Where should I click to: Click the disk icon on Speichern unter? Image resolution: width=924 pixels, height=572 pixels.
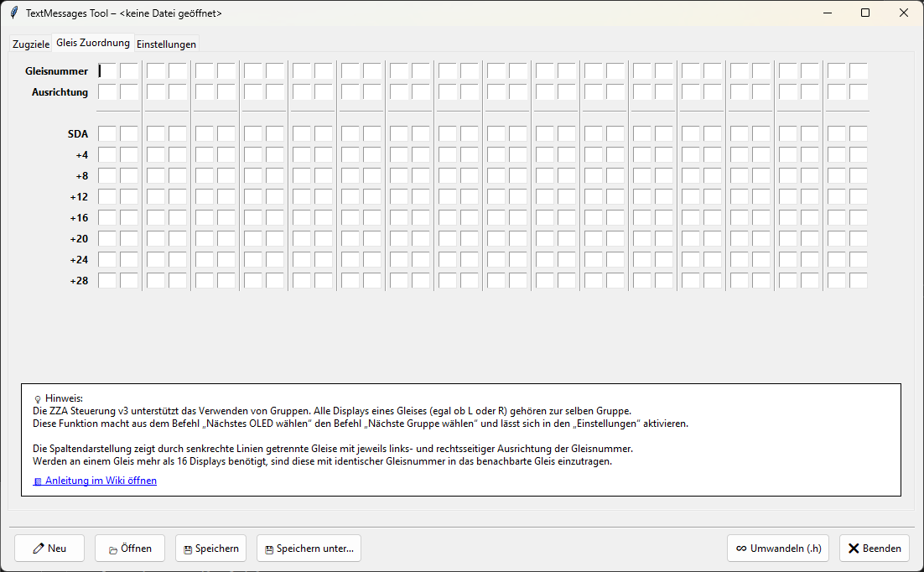point(269,549)
